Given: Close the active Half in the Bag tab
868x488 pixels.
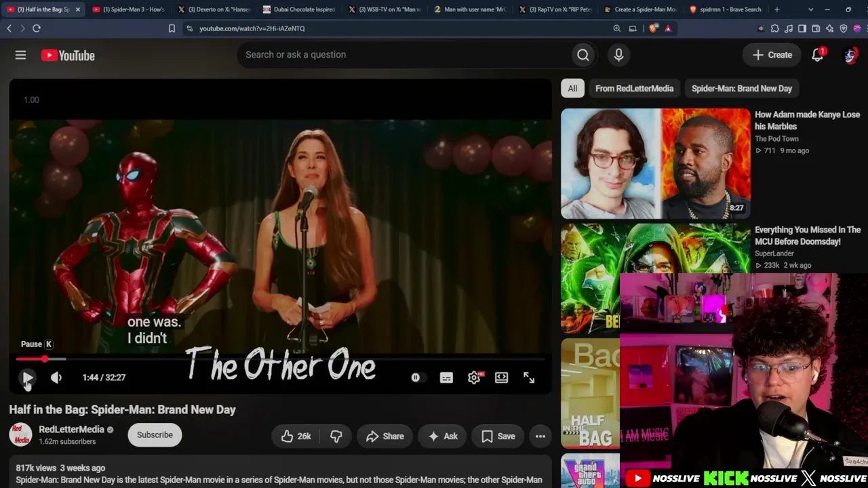Looking at the screenshot, I should [77, 9].
